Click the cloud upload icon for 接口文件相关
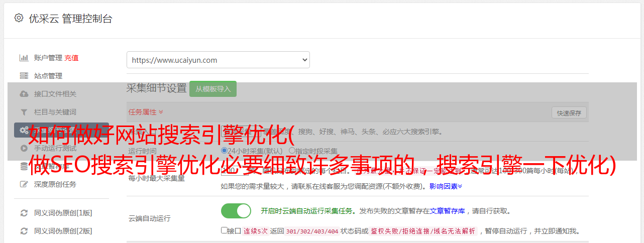 click(24, 94)
